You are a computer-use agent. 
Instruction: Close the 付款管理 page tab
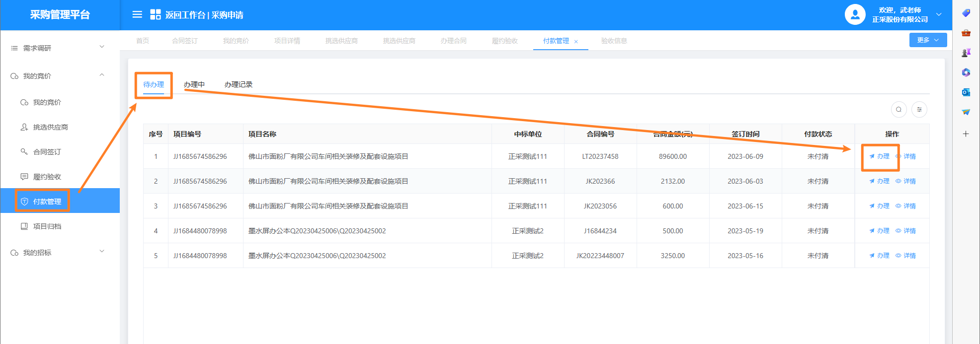click(576, 42)
